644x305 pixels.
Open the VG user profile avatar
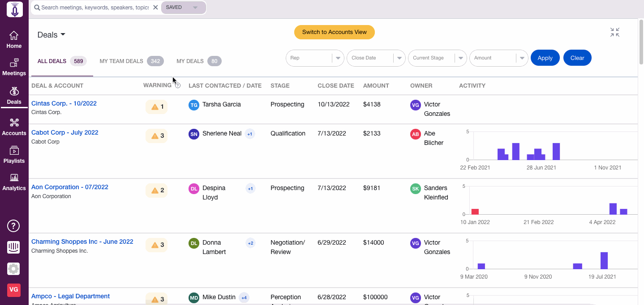pos(13,289)
